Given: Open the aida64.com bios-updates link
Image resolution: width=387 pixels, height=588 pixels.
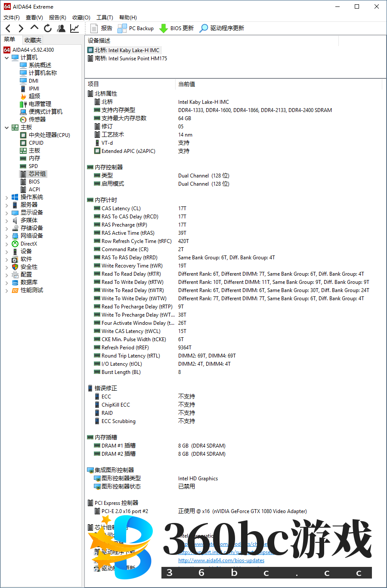Looking at the screenshot, I should [x=221, y=560].
